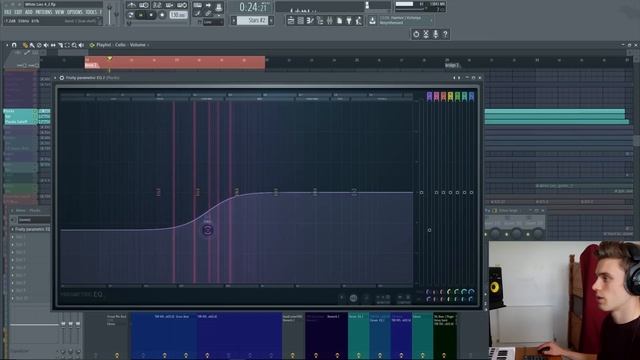Click the timeline marker right of the red selection
The height and width of the screenshot is (360, 640).
click(452, 65)
